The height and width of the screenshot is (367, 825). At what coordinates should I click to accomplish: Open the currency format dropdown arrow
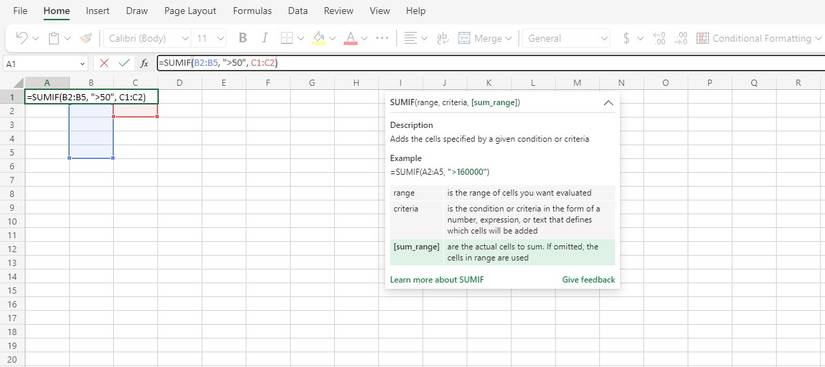click(640, 38)
